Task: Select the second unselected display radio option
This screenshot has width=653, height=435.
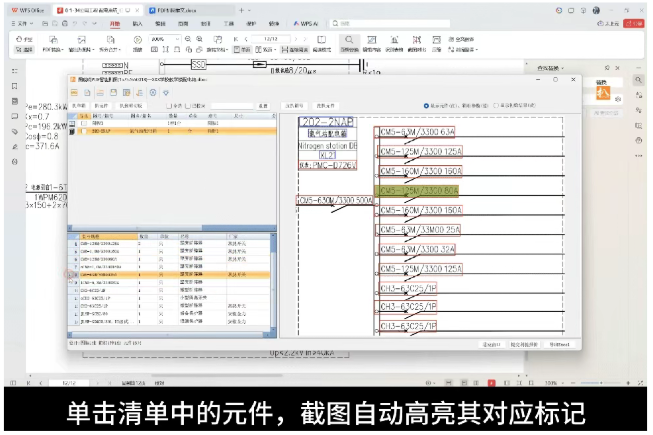Action: click(x=496, y=106)
